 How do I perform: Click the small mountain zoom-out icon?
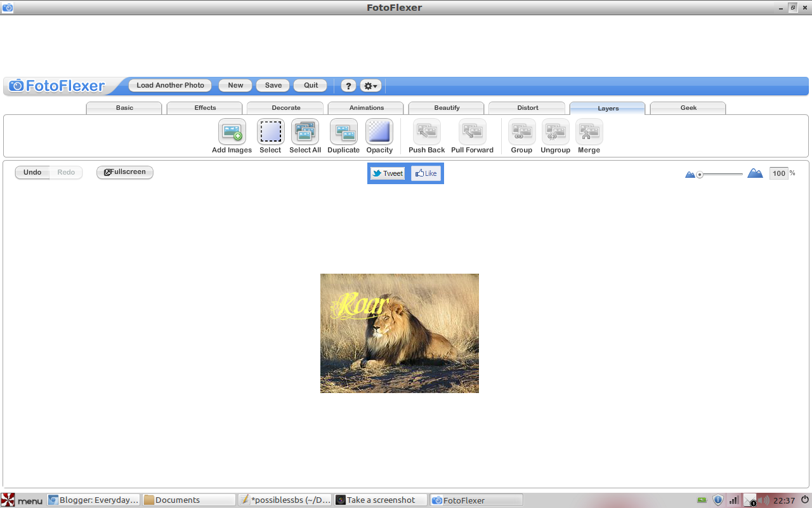click(x=690, y=175)
